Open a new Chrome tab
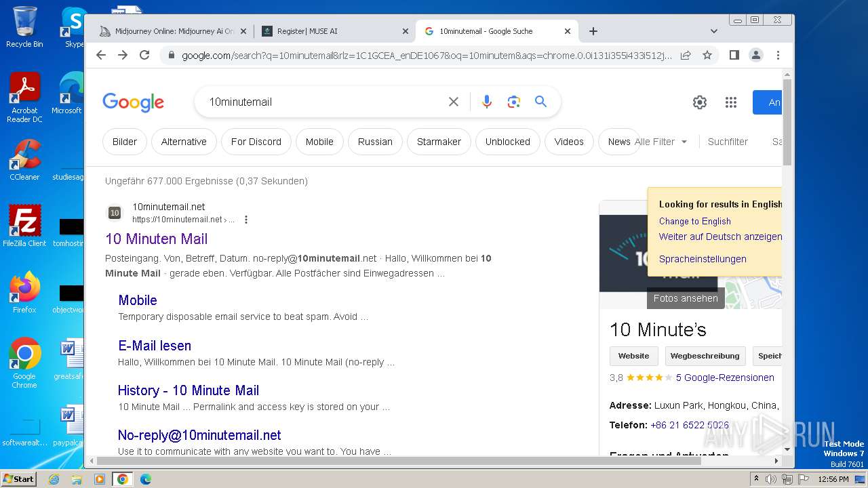 593,31
